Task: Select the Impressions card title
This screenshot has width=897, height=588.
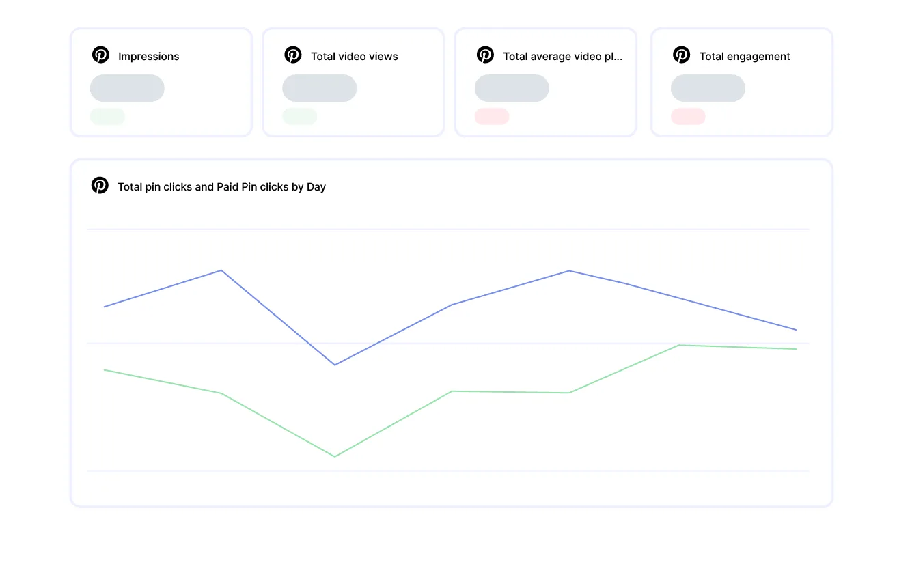Action: (148, 57)
